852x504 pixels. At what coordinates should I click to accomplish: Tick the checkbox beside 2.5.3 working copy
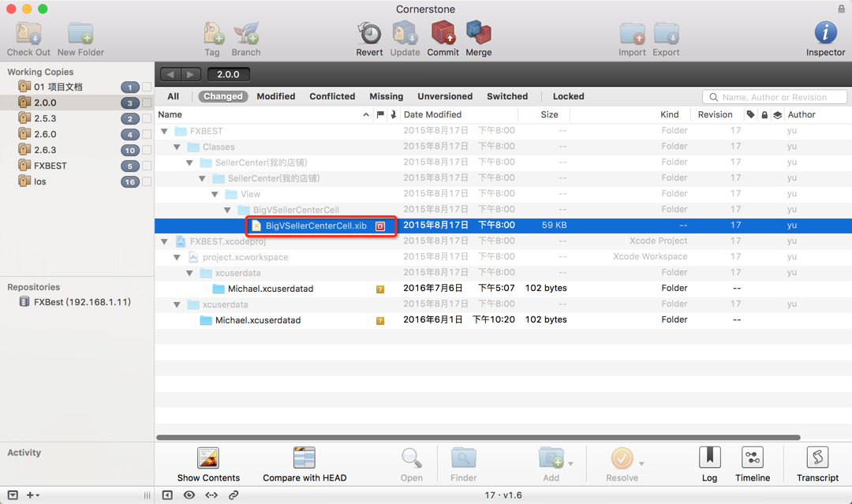[147, 118]
